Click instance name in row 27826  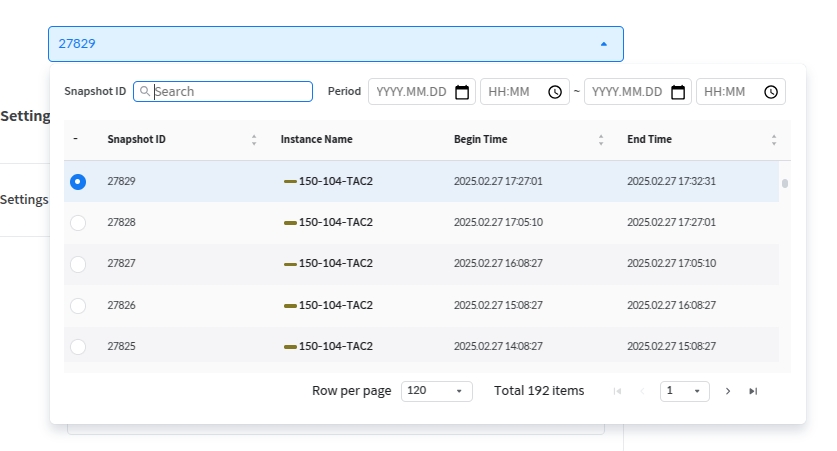point(335,305)
